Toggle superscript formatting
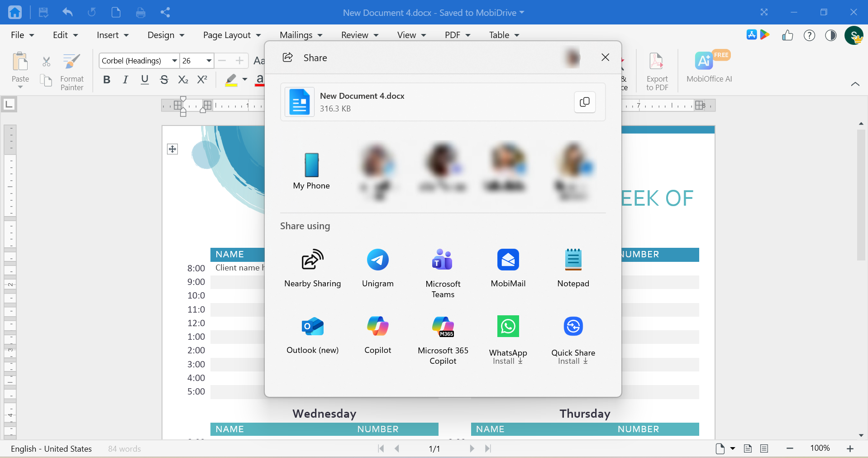This screenshot has height=458, width=868. pyautogui.click(x=202, y=80)
